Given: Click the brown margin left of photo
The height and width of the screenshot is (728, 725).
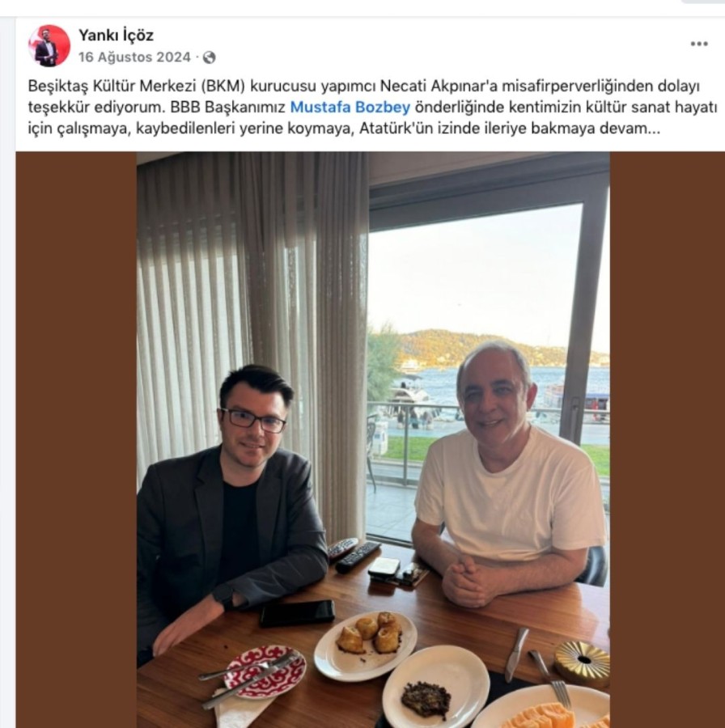Looking at the screenshot, I should [76, 440].
